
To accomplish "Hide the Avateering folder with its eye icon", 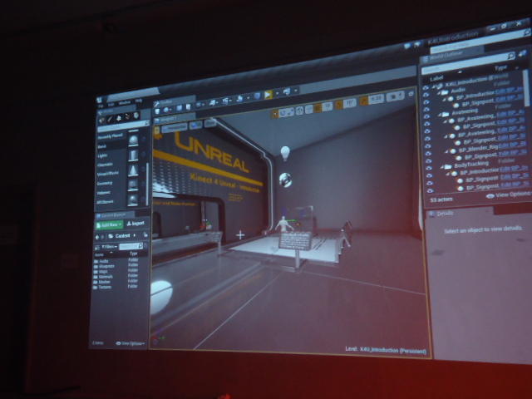I will [x=426, y=116].
